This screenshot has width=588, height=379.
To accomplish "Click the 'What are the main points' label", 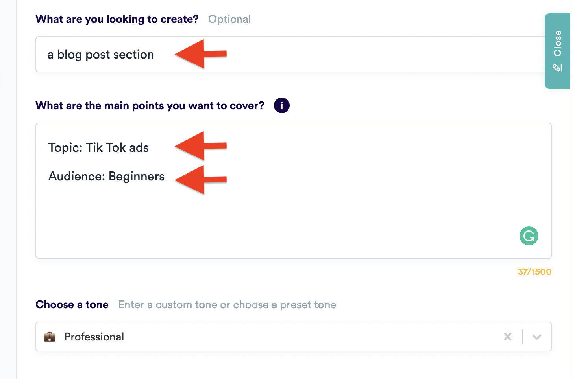I will tap(150, 106).
